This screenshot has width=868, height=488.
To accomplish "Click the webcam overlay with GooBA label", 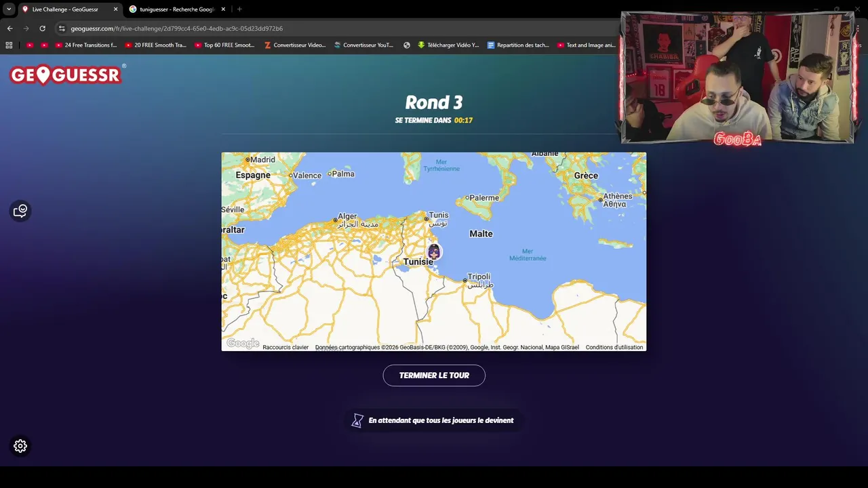I will tap(738, 78).
